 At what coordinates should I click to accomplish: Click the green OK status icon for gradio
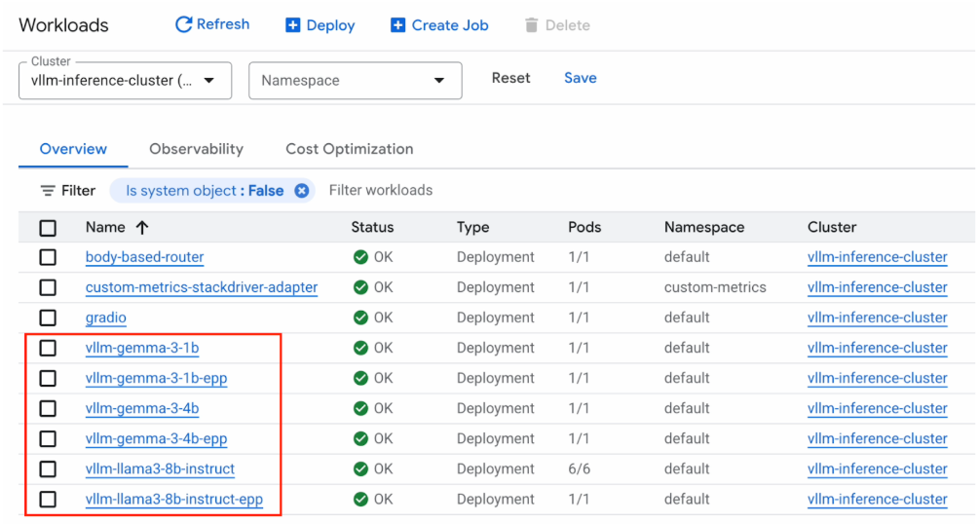click(360, 318)
